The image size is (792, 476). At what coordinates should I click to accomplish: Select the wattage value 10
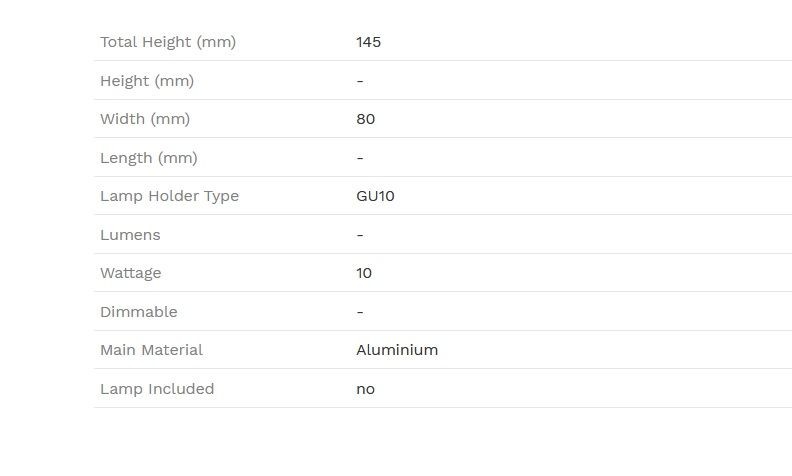tap(364, 273)
